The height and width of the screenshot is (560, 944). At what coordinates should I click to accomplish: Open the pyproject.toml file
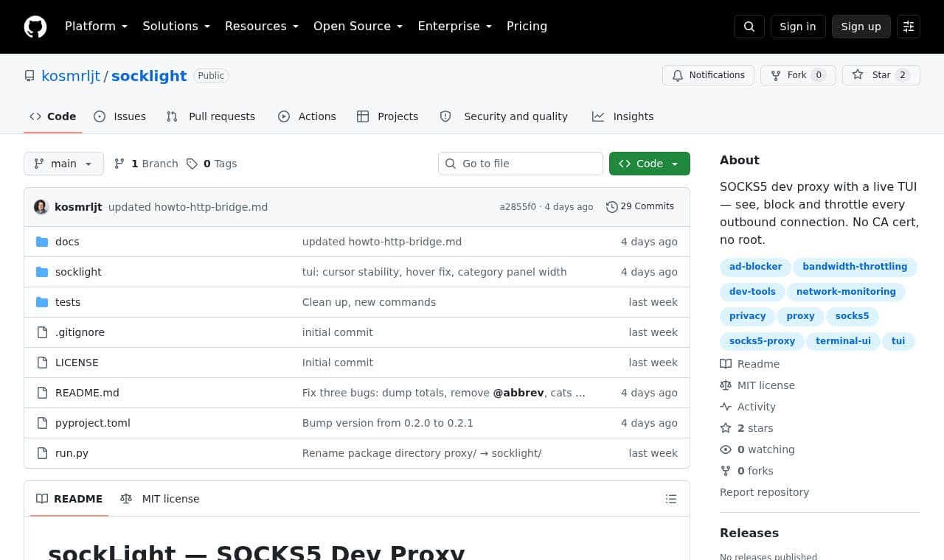tap(93, 423)
